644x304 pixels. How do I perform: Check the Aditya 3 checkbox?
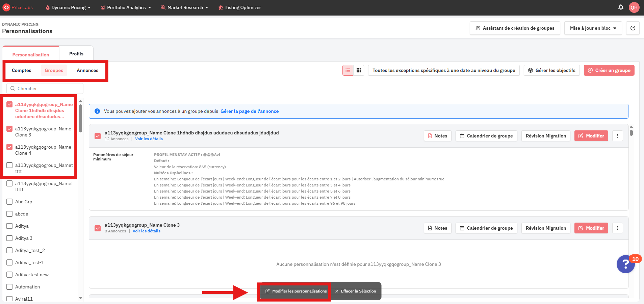[x=9, y=238]
